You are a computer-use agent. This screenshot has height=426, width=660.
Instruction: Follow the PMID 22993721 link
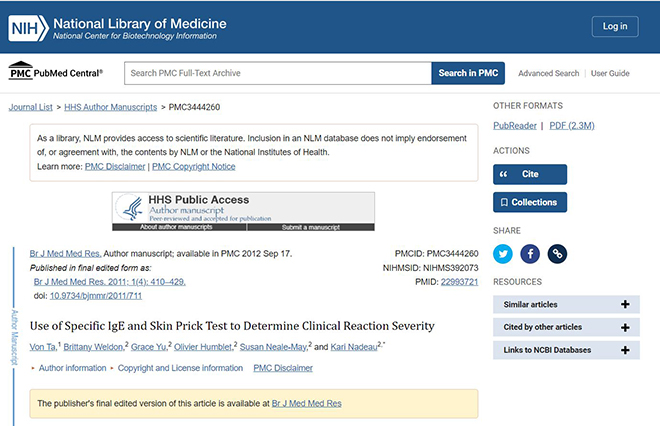click(459, 282)
